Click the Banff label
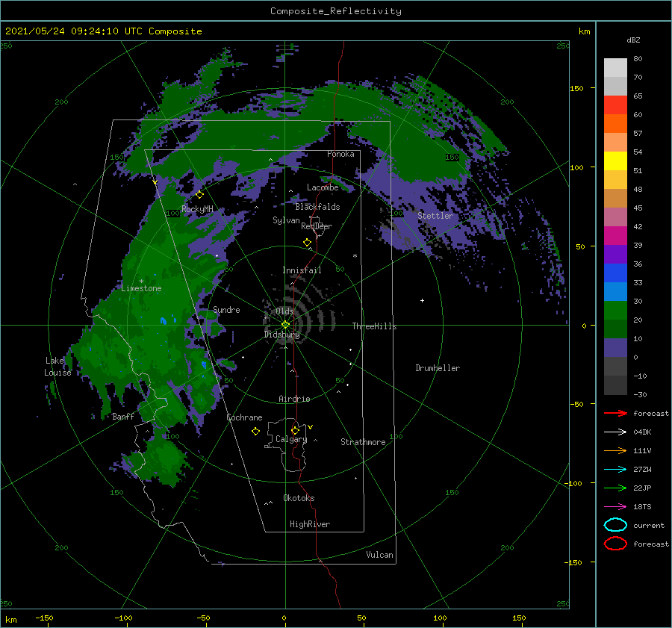 click(x=123, y=416)
